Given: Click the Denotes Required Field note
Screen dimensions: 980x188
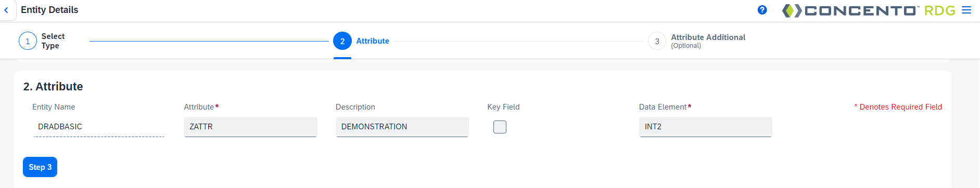Looking at the screenshot, I should click(898, 107).
